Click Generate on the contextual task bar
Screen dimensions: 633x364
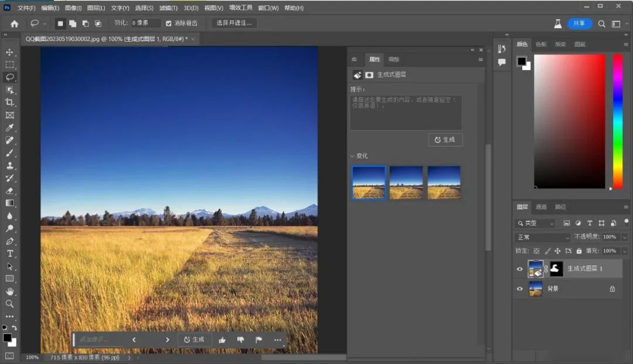pos(194,340)
